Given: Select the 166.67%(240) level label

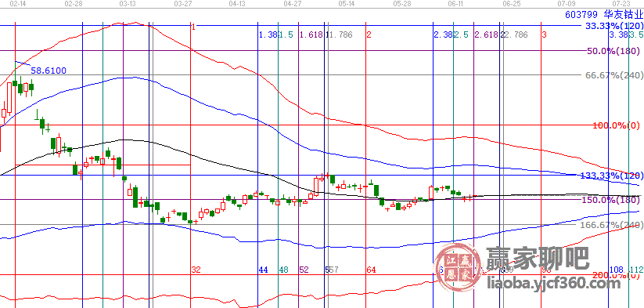Looking at the screenshot, I should point(610,225).
